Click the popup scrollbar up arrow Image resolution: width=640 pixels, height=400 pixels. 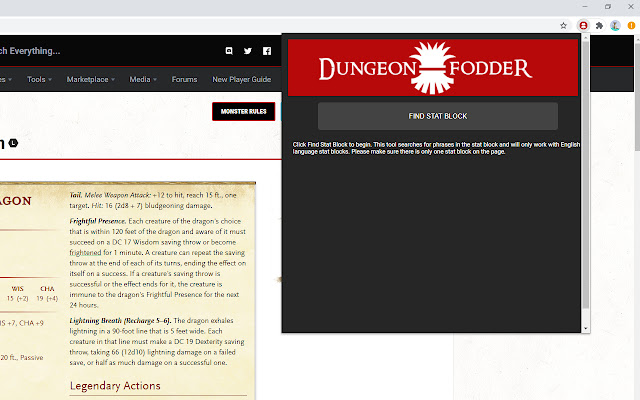(586, 38)
